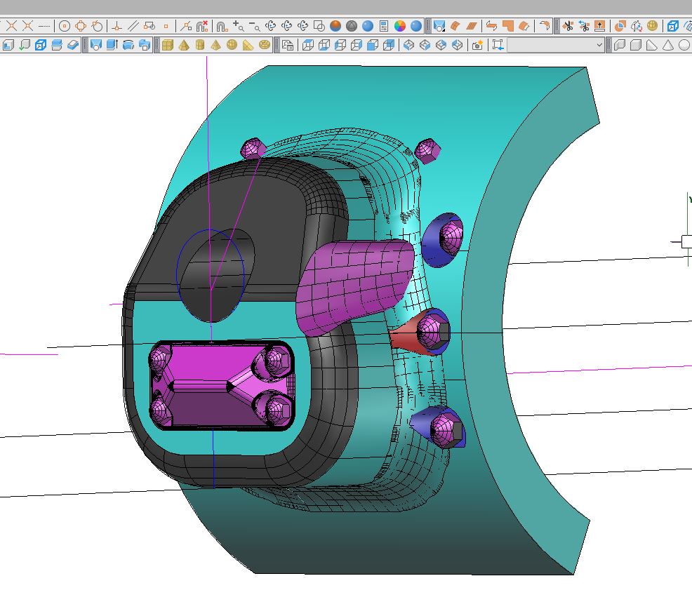Create a mesh box with gold cube icon

point(167,45)
